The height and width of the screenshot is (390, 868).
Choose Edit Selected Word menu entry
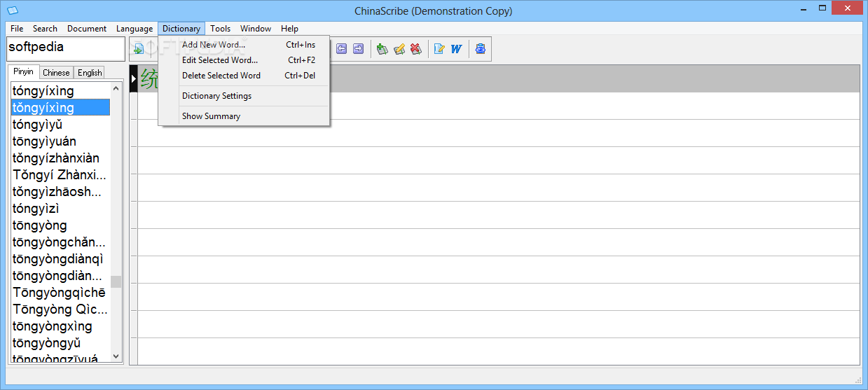[244, 60]
